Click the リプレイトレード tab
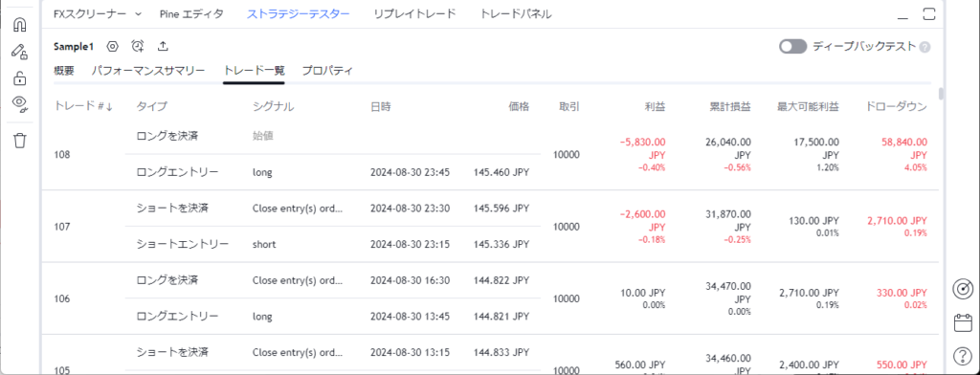980x375 pixels. pos(415,13)
